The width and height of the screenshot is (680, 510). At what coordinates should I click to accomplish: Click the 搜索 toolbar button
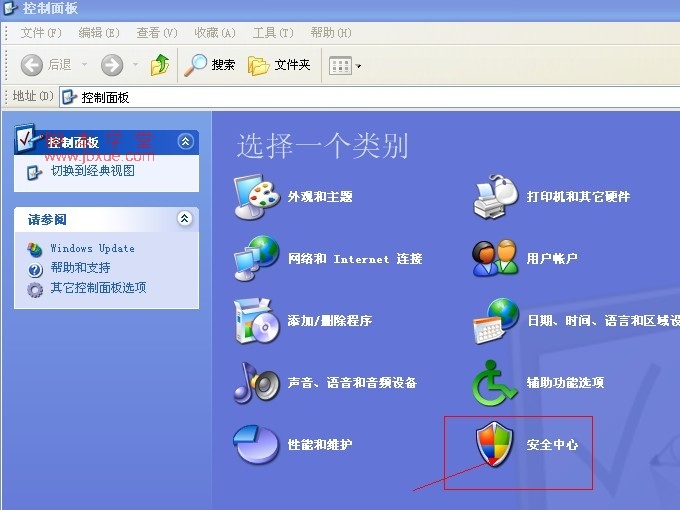click(211, 65)
